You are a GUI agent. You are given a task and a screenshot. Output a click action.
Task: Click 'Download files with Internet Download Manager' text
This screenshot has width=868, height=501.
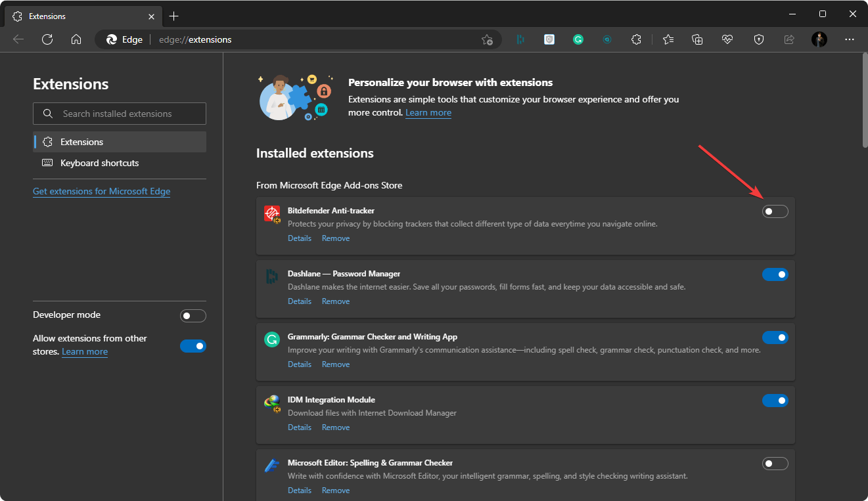[x=372, y=413]
